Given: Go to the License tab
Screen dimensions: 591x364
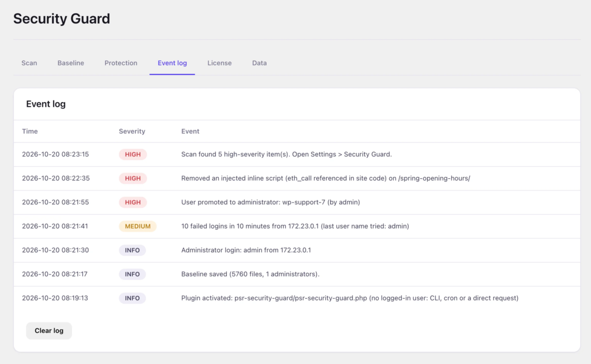Looking at the screenshot, I should (x=219, y=63).
